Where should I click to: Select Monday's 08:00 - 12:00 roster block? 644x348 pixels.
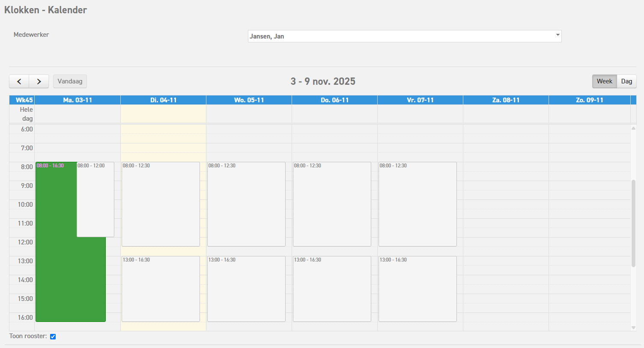tap(95, 201)
